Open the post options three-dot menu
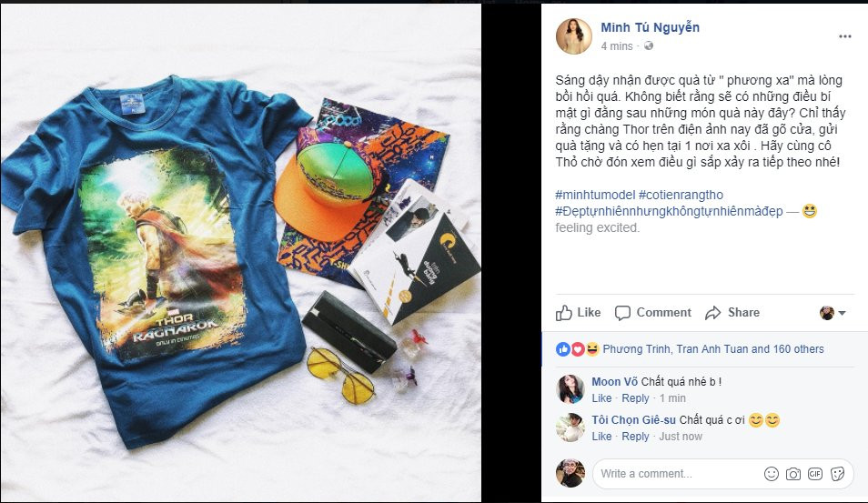 click(x=844, y=36)
